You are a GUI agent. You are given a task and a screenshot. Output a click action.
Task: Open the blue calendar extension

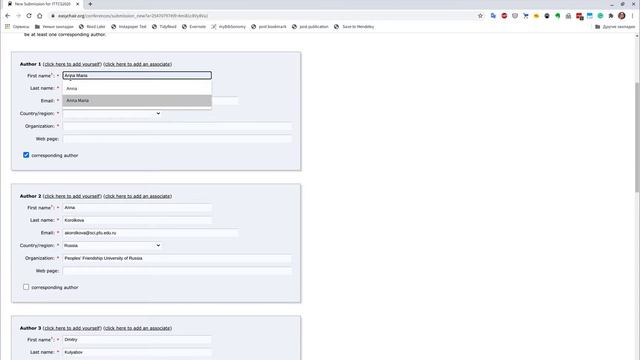pyautogui.click(x=590, y=16)
